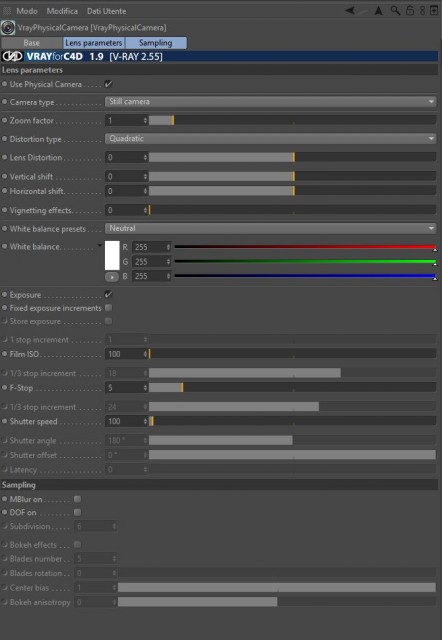Click the blue channel slider
The width and height of the screenshot is (442, 640).
tap(305, 276)
